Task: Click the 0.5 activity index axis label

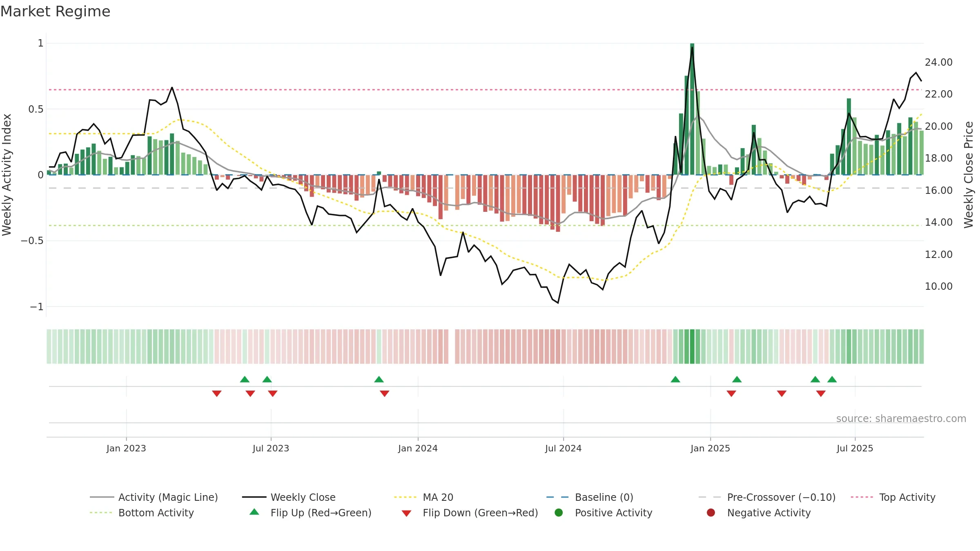Action: pyautogui.click(x=36, y=109)
